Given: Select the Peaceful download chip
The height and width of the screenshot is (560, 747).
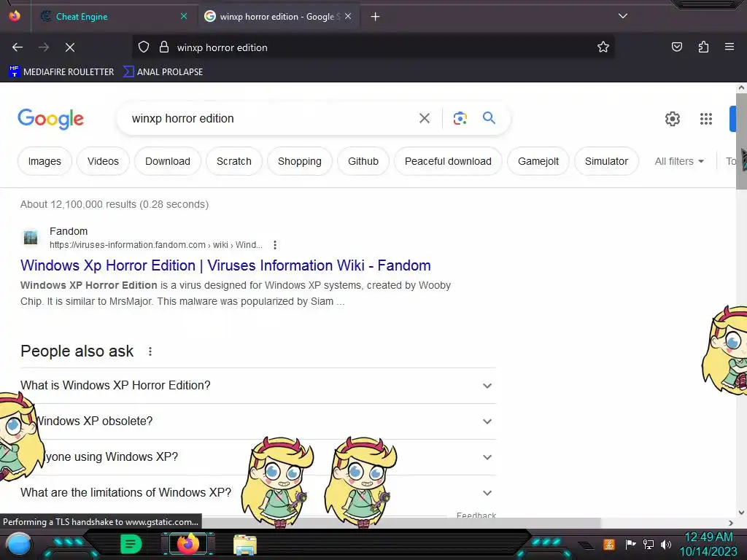Looking at the screenshot, I should coord(449,161).
